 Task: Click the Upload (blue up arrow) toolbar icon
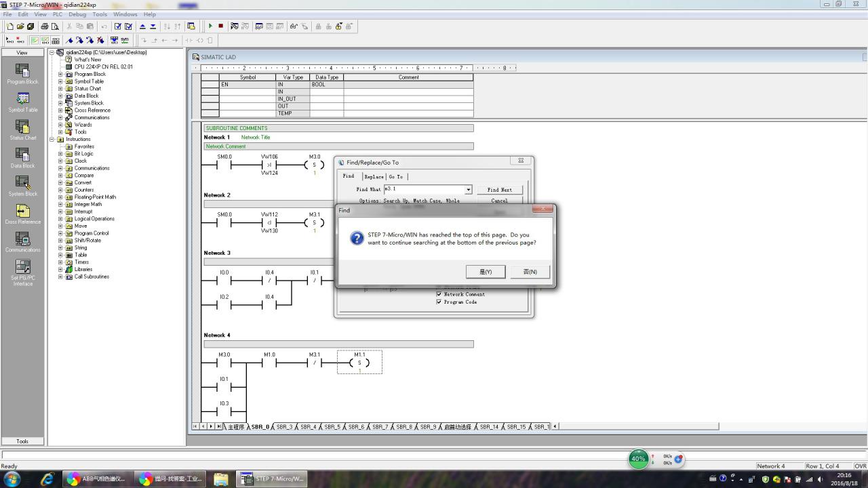coord(142,26)
